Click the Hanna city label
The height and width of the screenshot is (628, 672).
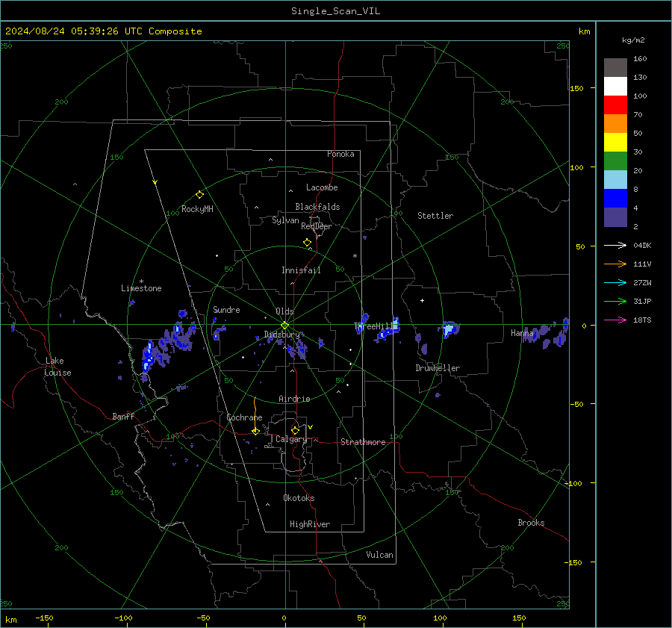pyautogui.click(x=522, y=332)
